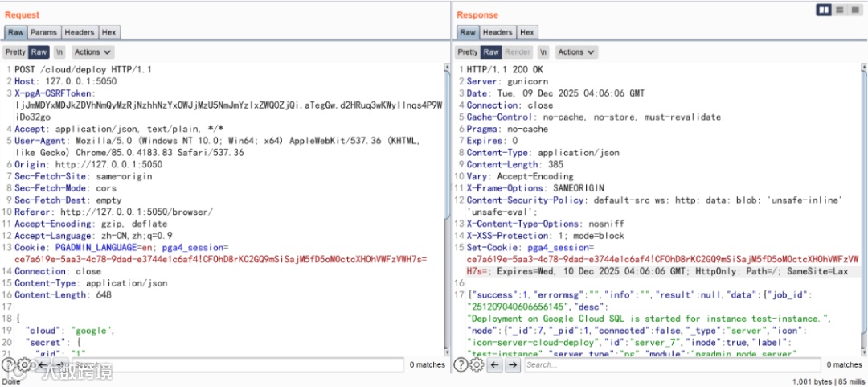Switch to top-bottom stacked layout
Viewport: 868px width, 387px height.
[x=840, y=10]
